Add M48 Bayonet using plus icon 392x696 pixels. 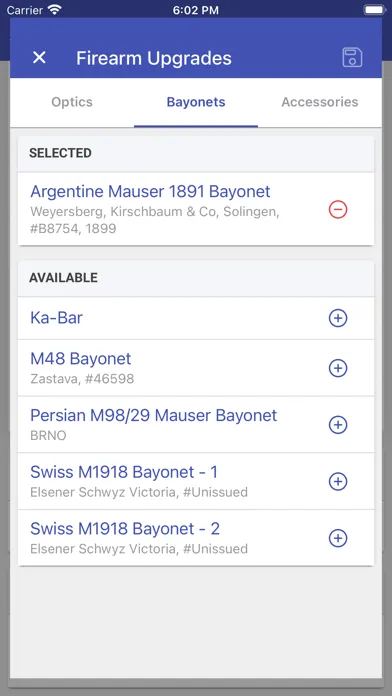pos(338,368)
